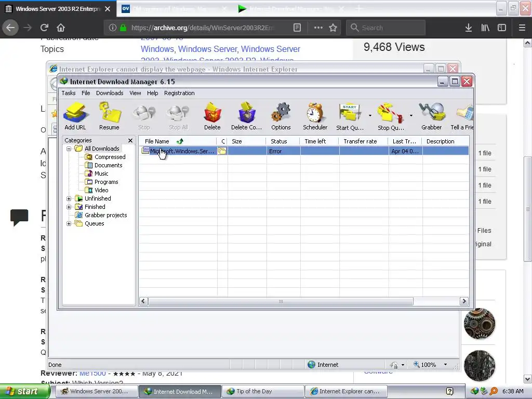Open Firefox library icon
Viewport: 532px width, 399px height.
(x=485, y=28)
